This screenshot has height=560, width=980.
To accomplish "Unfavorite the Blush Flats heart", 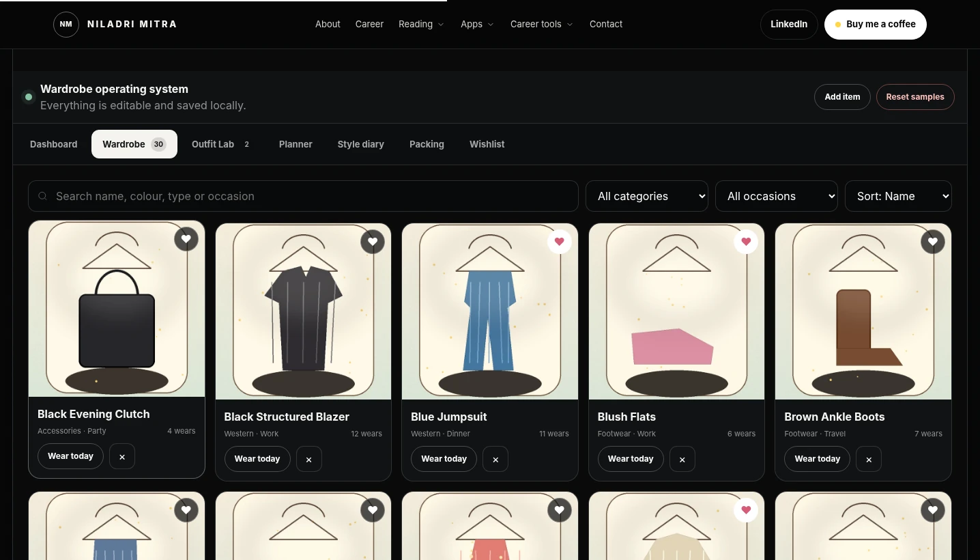I will [746, 242].
